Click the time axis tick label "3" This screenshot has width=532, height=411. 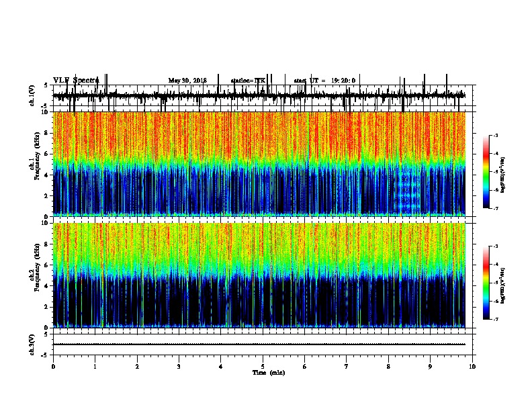pyautogui.click(x=179, y=367)
